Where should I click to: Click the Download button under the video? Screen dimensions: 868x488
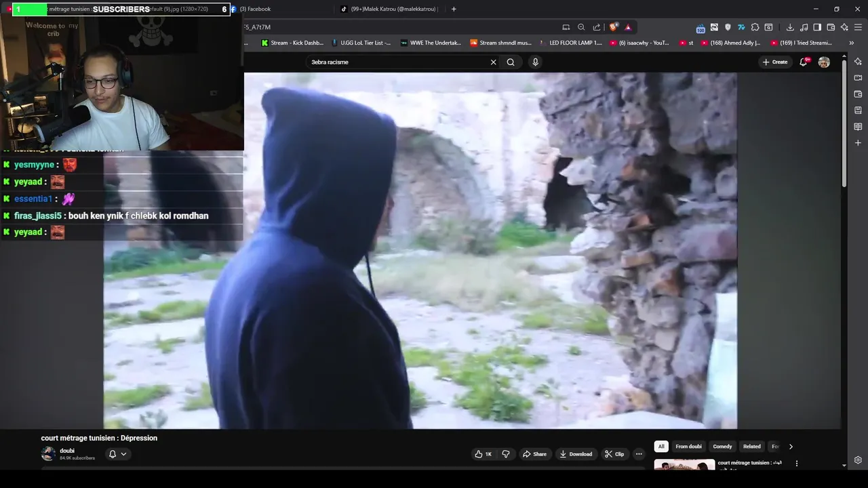576,454
